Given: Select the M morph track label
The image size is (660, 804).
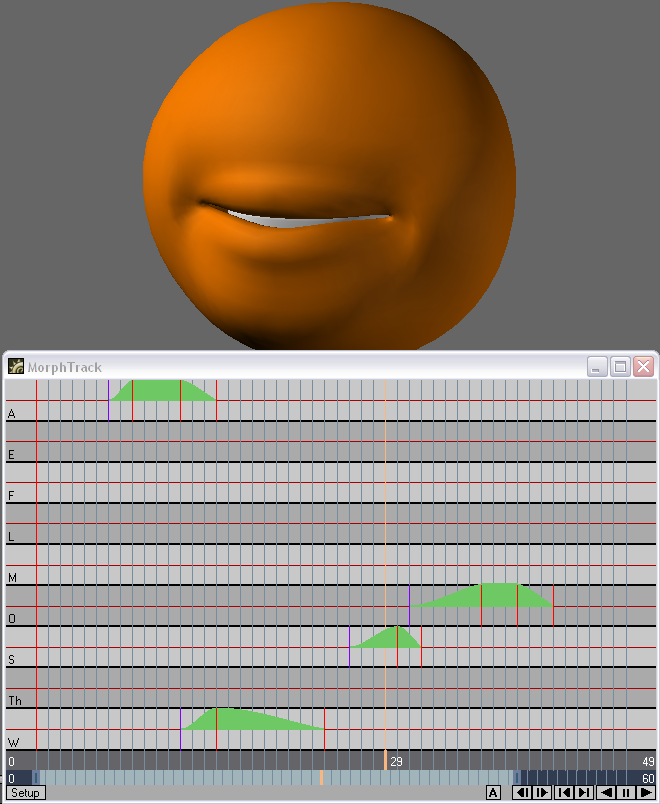Looking at the screenshot, I should [x=12, y=578].
